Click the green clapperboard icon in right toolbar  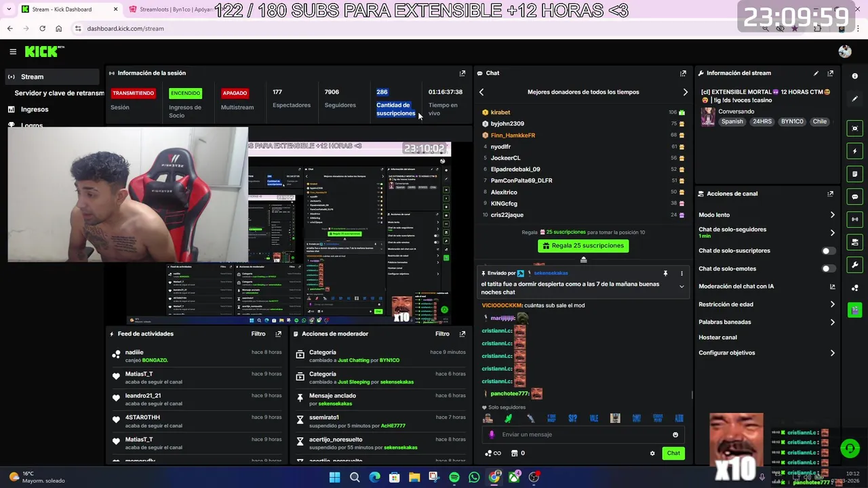854,310
